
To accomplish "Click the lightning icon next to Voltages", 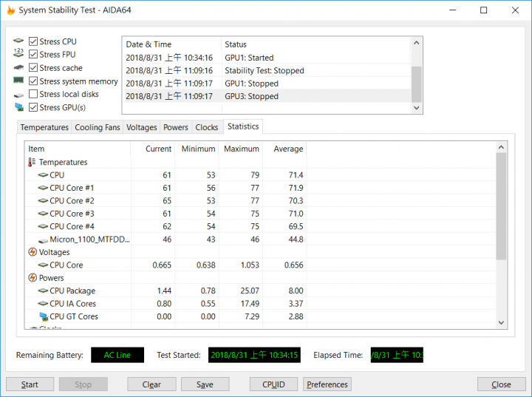I will [x=33, y=252].
